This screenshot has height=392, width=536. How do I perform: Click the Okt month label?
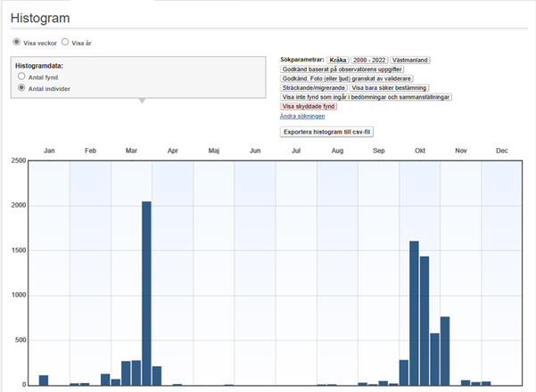(x=420, y=151)
